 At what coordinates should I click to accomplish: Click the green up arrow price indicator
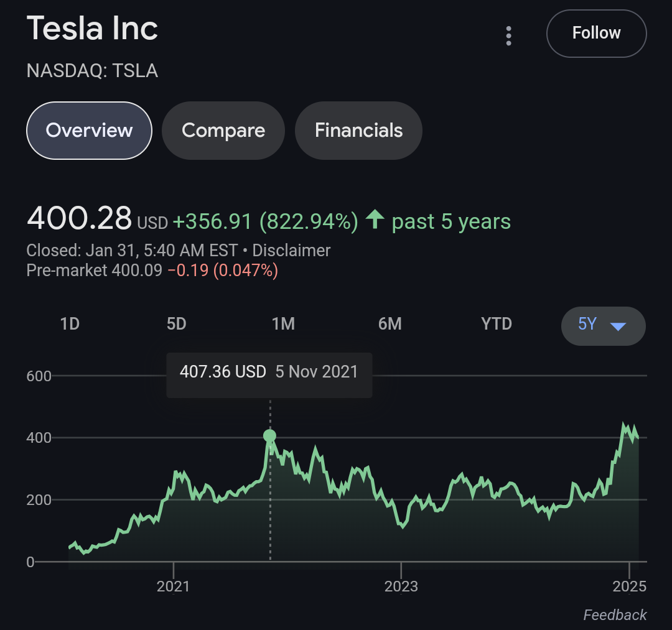[x=375, y=220]
